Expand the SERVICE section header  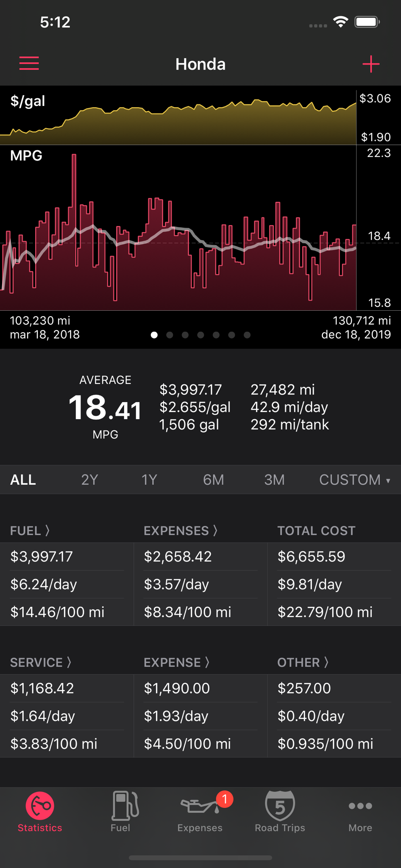[41, 662]
